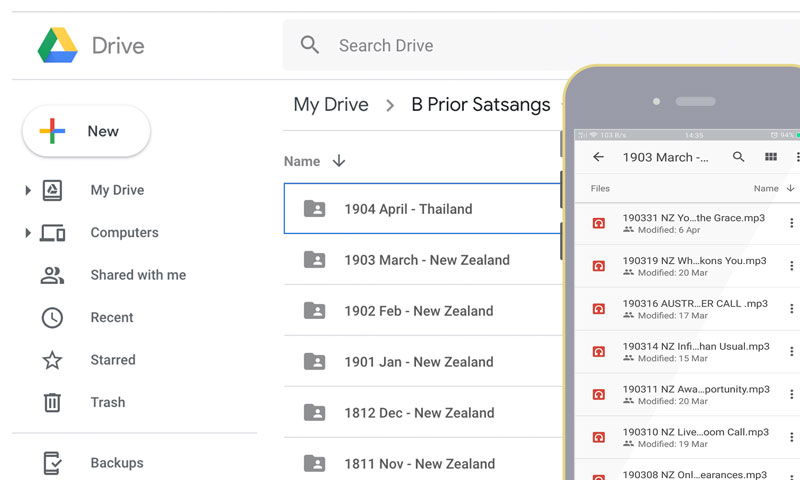
Task: Open 190319 NZ mp3 file on phone
Action: coord(687,266)
